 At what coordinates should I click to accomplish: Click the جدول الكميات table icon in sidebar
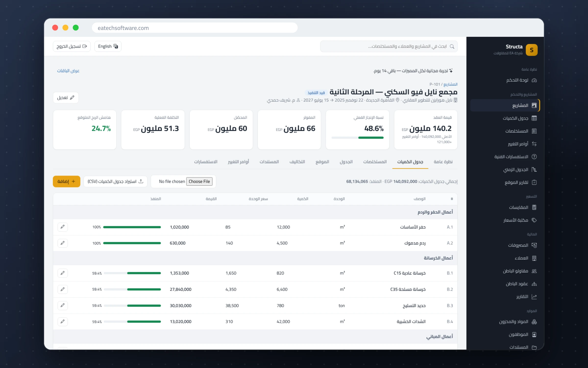(x=534, y=118)
